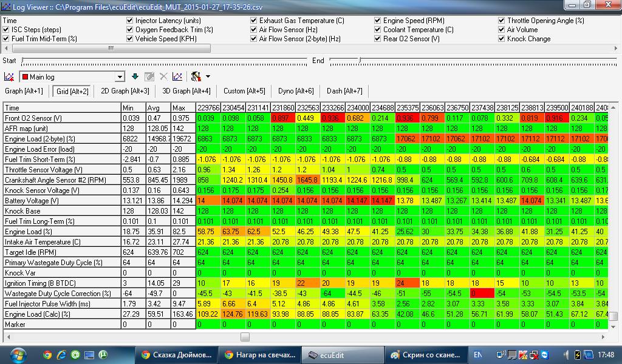Toggle the Vehicle Speed (KPH) checkbox
The height and width of the screenshot is (364, 622).
(130, 38)
